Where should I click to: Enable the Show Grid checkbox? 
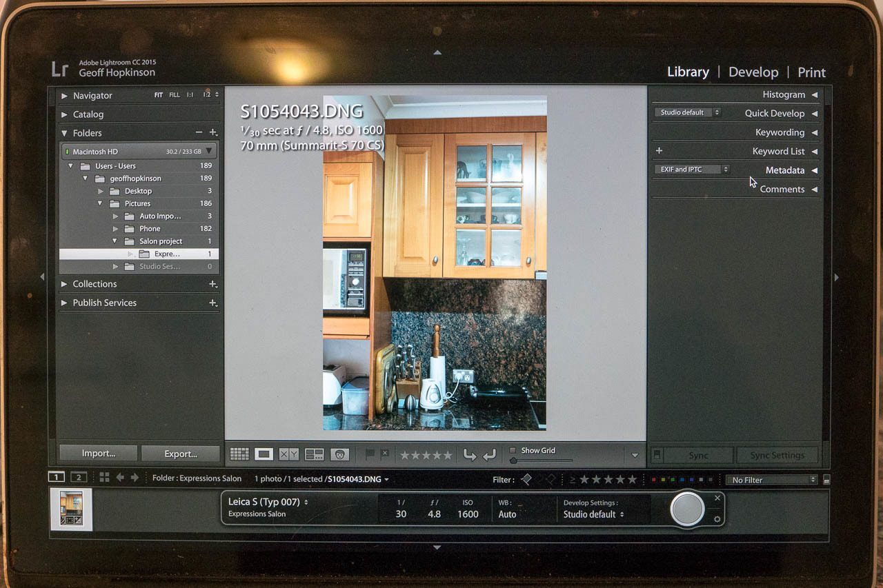pos(513,450)
